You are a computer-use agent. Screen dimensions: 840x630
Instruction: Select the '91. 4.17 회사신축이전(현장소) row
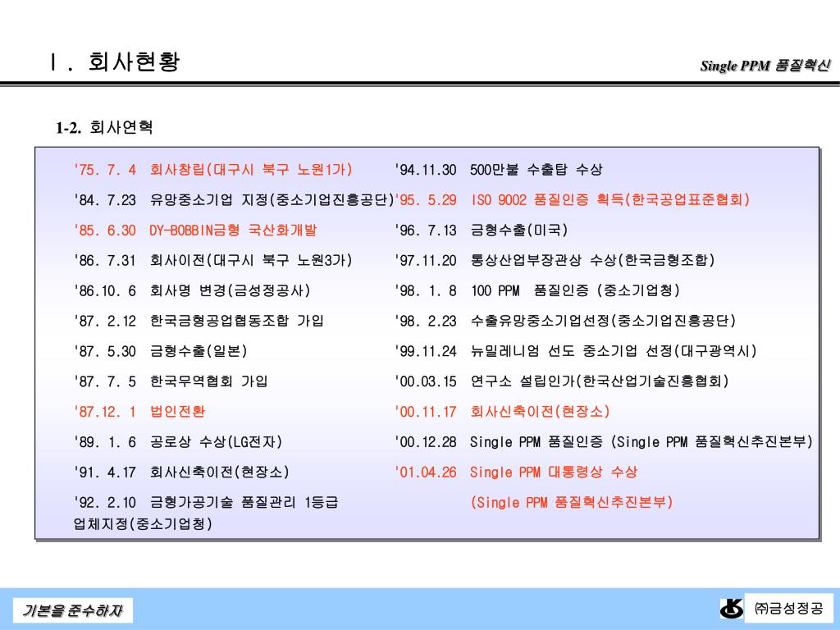[181, 472]
